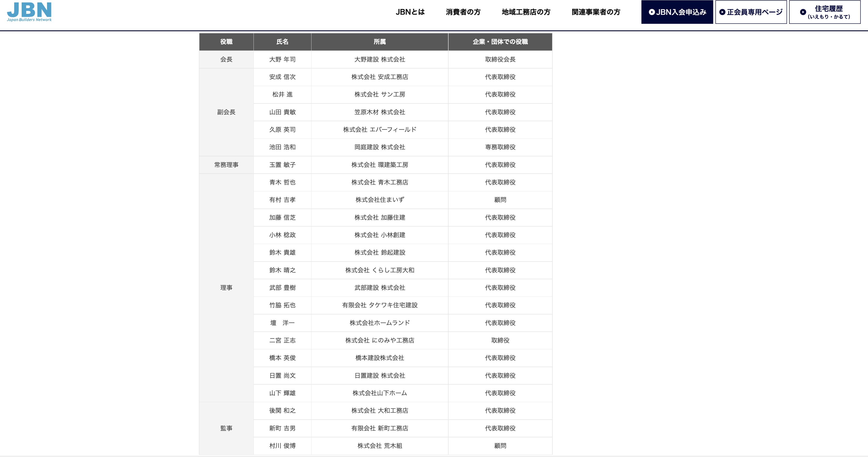Click arrow icon beside 正会員専用ページ
The width and height of the screenshot is (868, 457).
coord(722,12)
